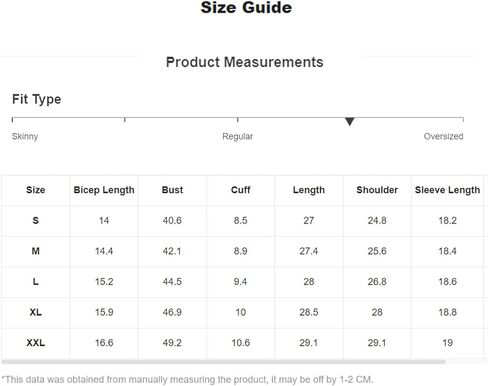Click the Product Measurements heading
The image size is (488, 386).
(x=245, y=62)
